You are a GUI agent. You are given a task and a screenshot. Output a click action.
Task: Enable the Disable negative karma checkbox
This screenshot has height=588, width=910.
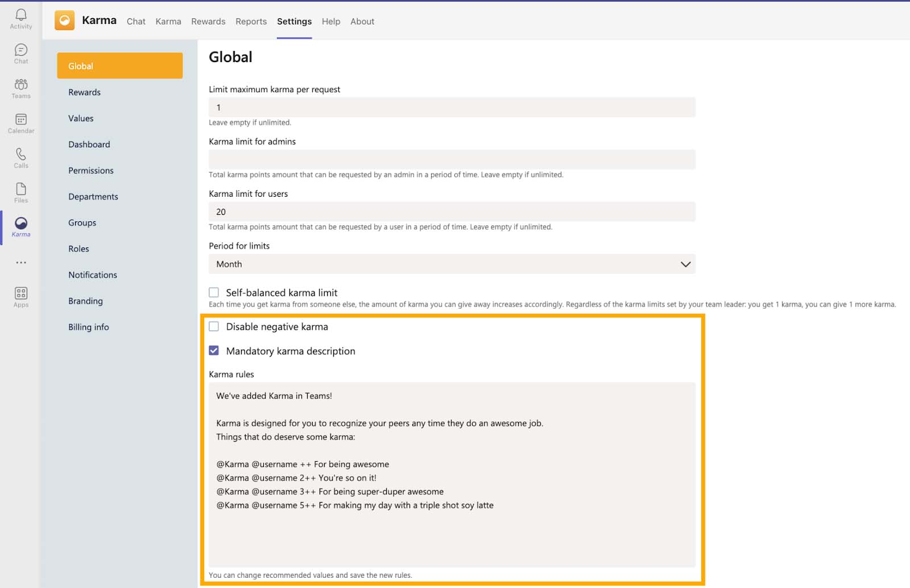[x=214, y=326]
